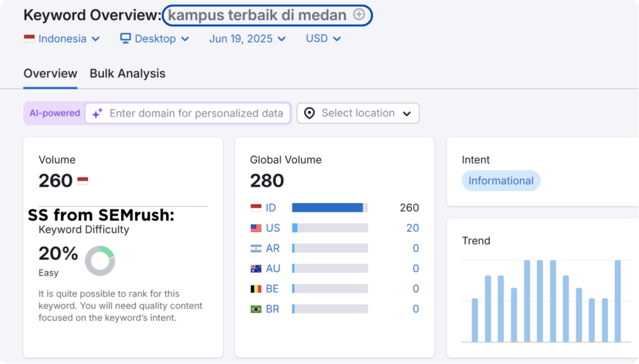Click the Keyword Difficulty donut chart
639x364 pixels.
(x=100, y=261)
